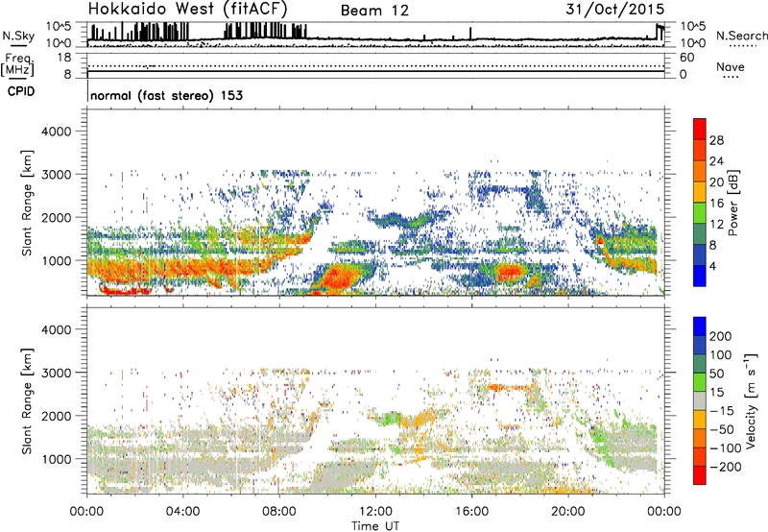Click the 'Slant Range [km]' label of the Velocity panel
The image size is (768, 532).
27,401
